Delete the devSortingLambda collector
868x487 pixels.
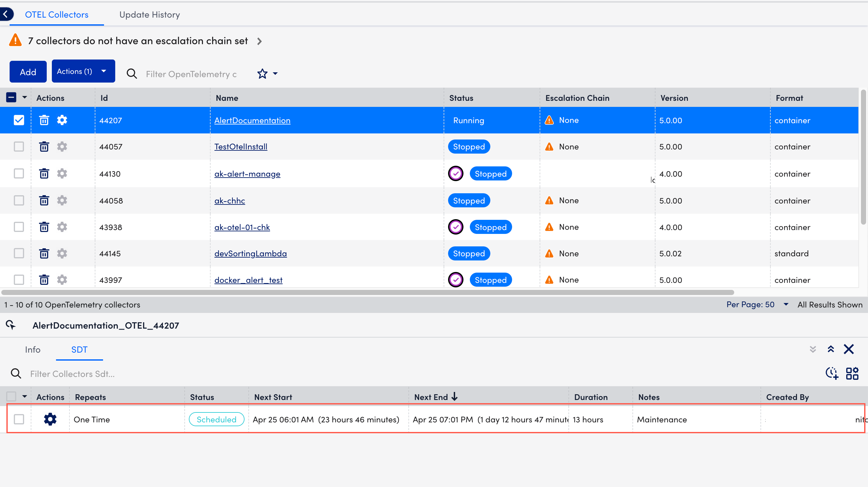point(44,254)
